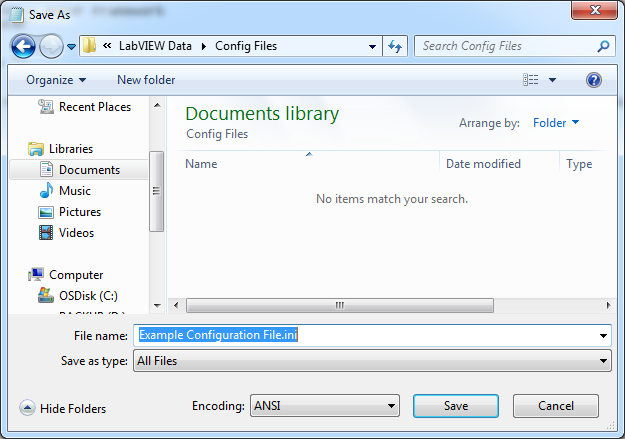Select the Pictures library
This screenshot has width=625, height=439.
click(x=78, y=212)
